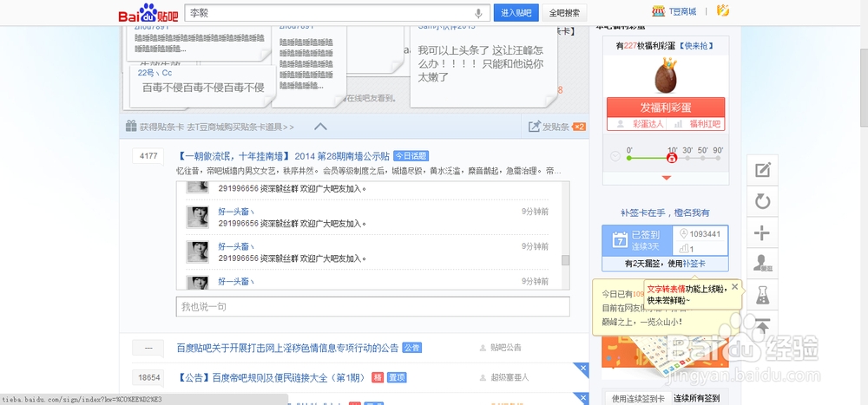Click the person icon beside 彩蛋达人

click(621, 125)
